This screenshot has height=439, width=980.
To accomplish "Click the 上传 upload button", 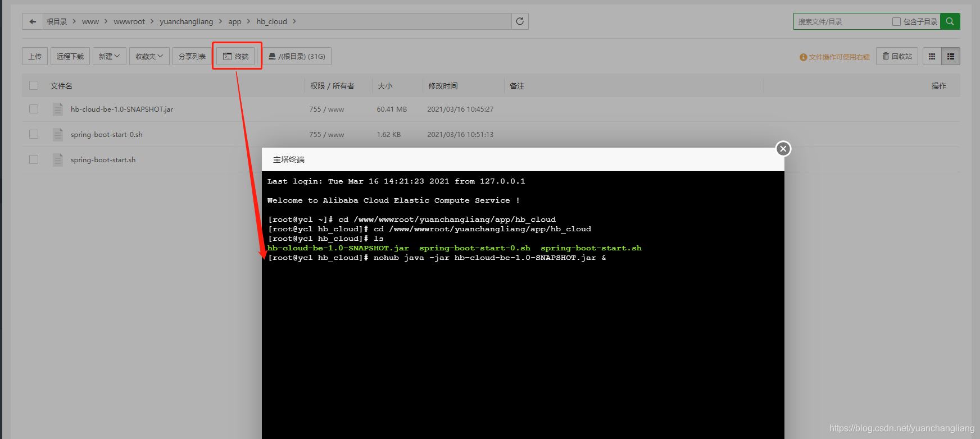I will coord(35,56).
